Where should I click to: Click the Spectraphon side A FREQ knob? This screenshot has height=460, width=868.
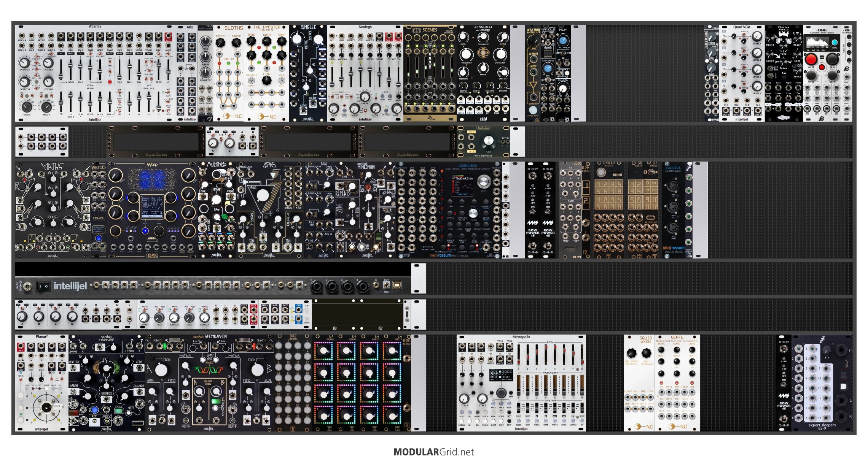point(161,369)
